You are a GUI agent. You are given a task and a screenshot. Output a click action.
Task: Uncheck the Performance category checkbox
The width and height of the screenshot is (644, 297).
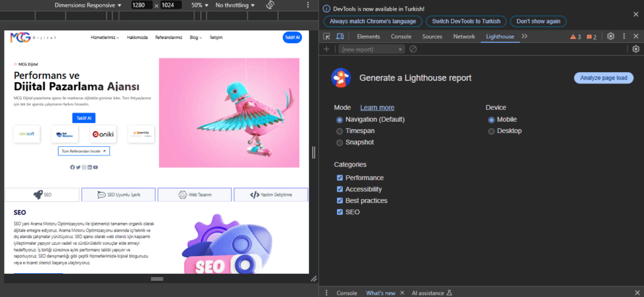[x=340, y=178]
